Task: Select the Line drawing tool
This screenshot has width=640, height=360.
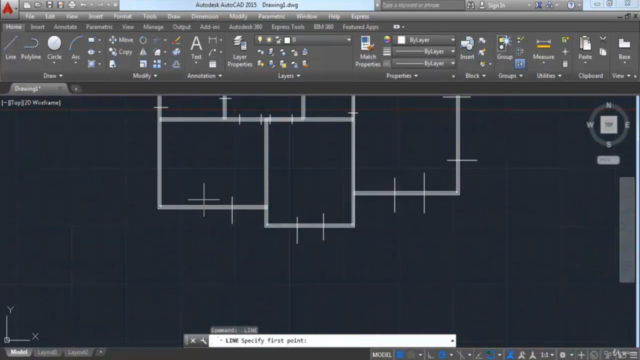Action: [11, 48]
